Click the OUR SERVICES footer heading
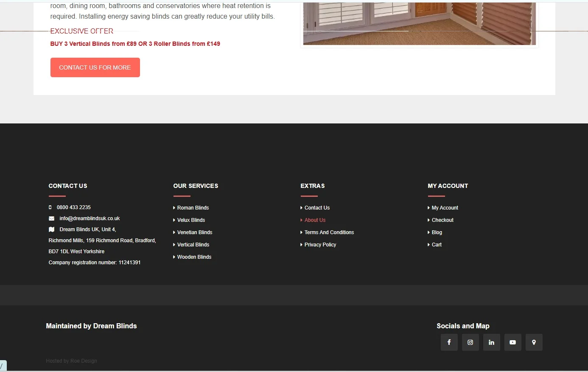This screenshot has height=372, width=588. (x=196, y=186)
